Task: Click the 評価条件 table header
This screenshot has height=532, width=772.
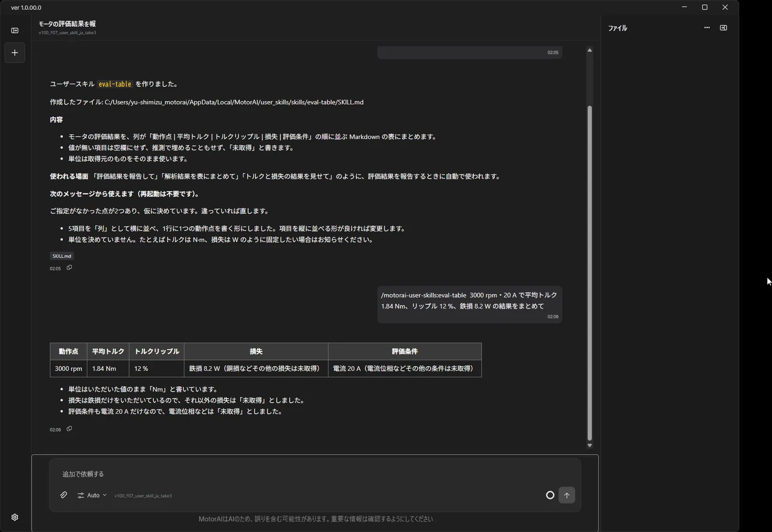Action: coord(405,351)
